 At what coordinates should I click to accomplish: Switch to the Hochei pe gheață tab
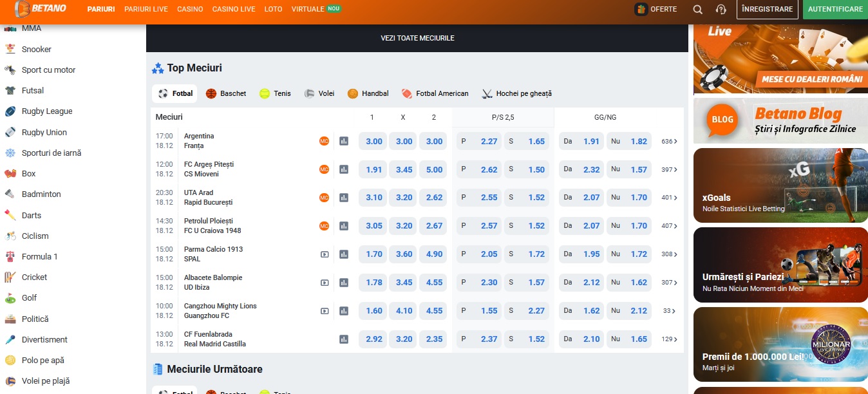tap(517, 93)
